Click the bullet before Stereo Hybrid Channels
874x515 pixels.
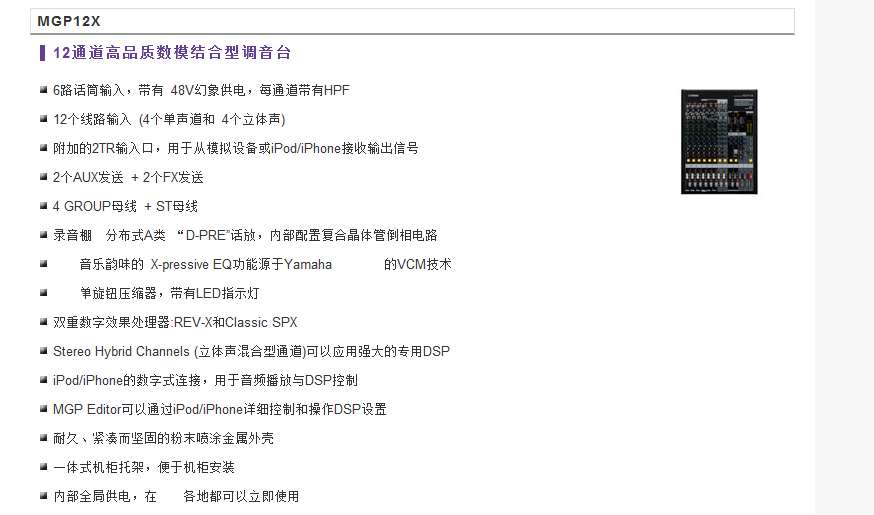tap(44, 351)
